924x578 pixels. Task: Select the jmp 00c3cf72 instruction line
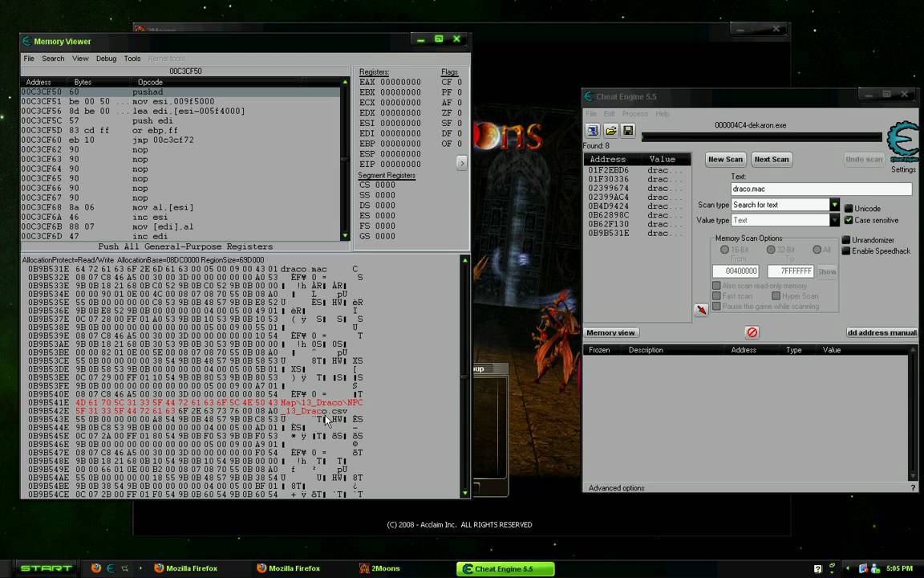(180, 140)
